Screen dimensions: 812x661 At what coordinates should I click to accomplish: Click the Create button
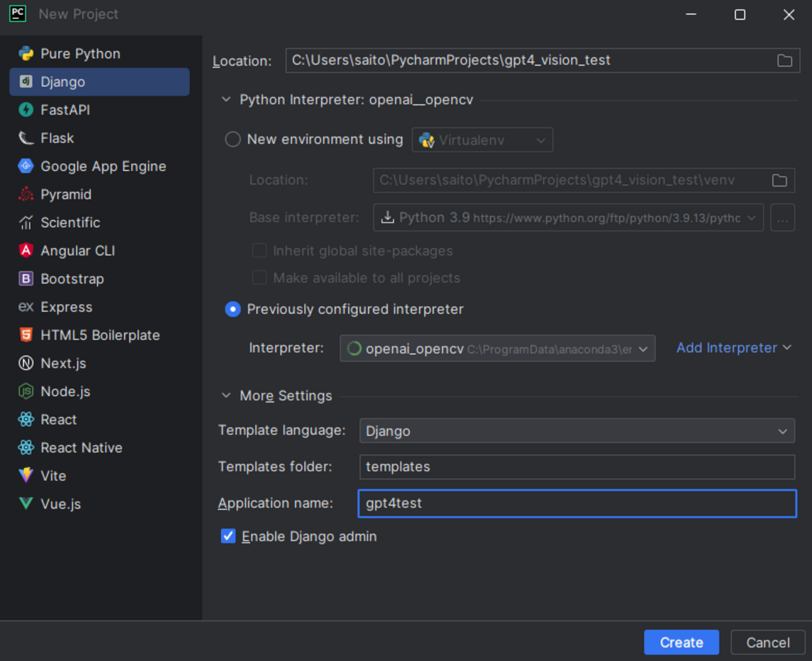(x=681, y=642)
